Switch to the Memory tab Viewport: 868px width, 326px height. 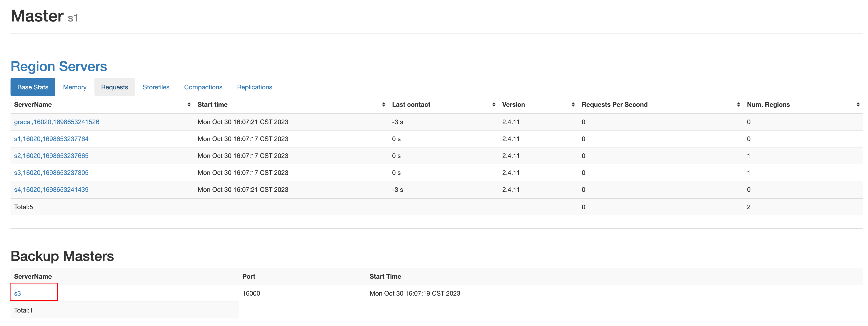pos(75,87)
